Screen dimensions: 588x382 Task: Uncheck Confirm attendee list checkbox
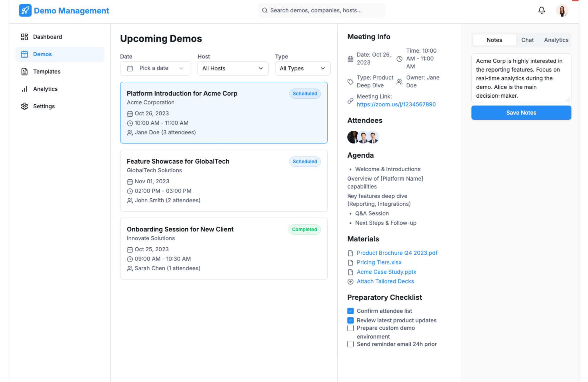coord(350,311)
